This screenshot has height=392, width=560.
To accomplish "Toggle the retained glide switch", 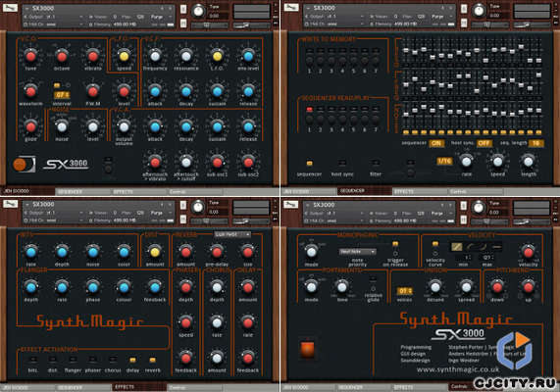I will coord(373,278).
